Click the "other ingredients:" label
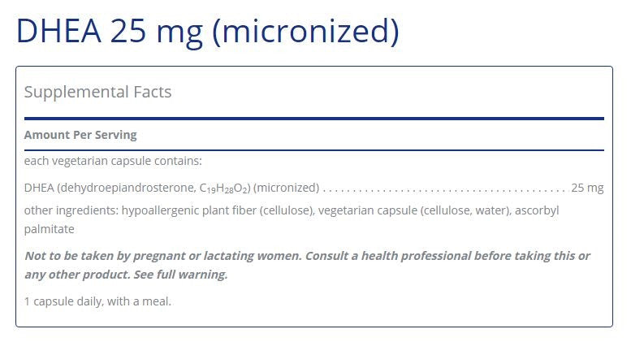644x342 pixels. [70, 210]
